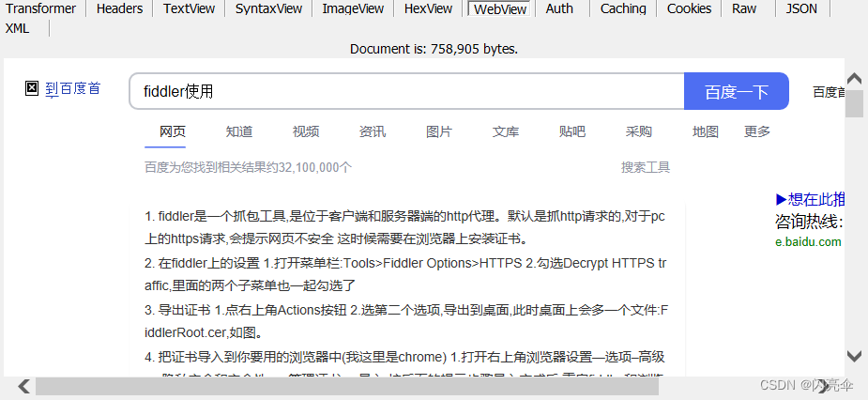Click the broken image icon beside 到百度首
This screenshot has height=400, width=868.
(x=32, y=88)
